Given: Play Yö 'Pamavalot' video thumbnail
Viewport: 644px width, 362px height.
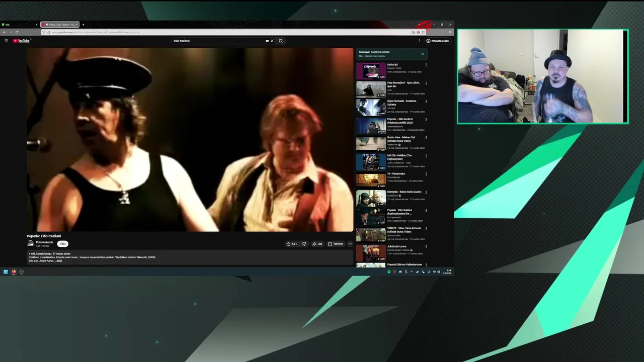Looking at the screenshot, I should point(371,180).
